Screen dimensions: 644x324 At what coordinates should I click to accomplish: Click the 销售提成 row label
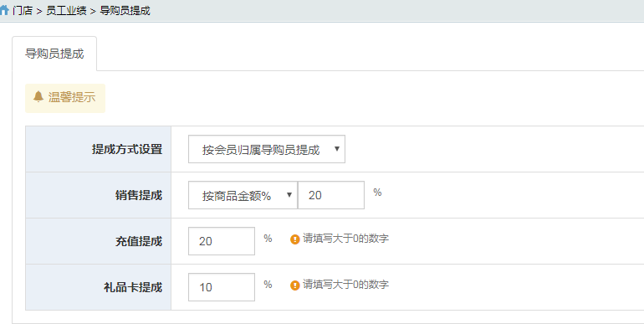pos(139,195)
